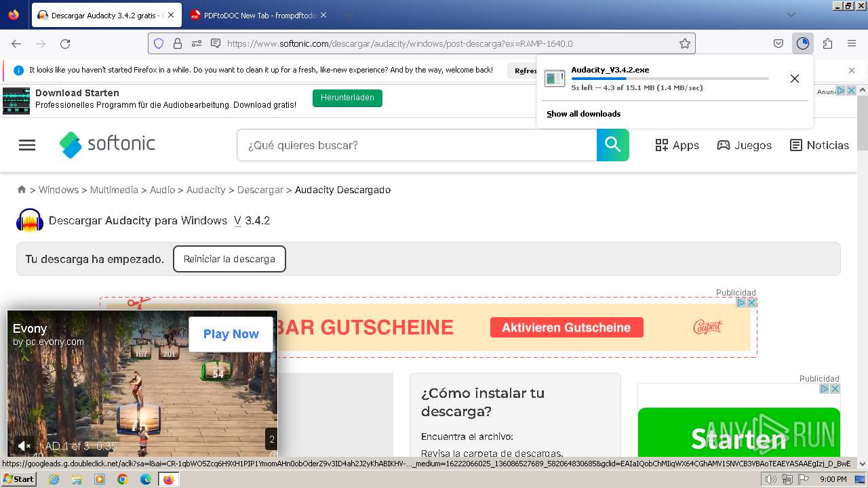This screenshot has width=868, height=488.
Task: Cancel the Audacity_V3.4.2.exe download
Action: (x=795, y=79)
